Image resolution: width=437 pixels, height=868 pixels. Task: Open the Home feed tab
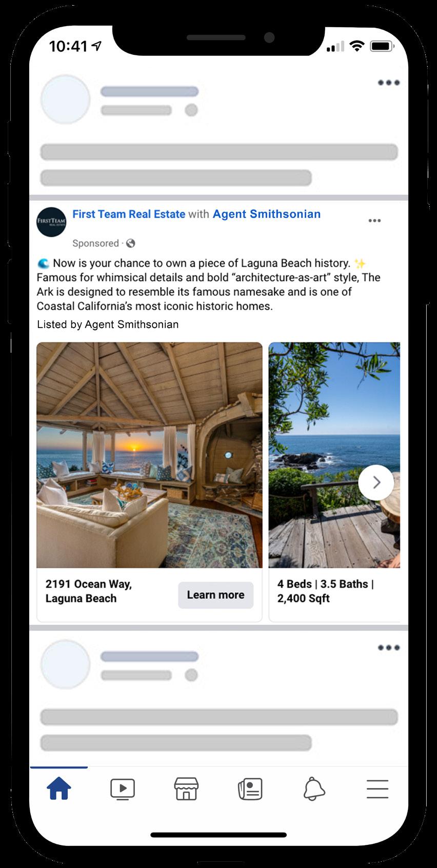coord(59,789)
